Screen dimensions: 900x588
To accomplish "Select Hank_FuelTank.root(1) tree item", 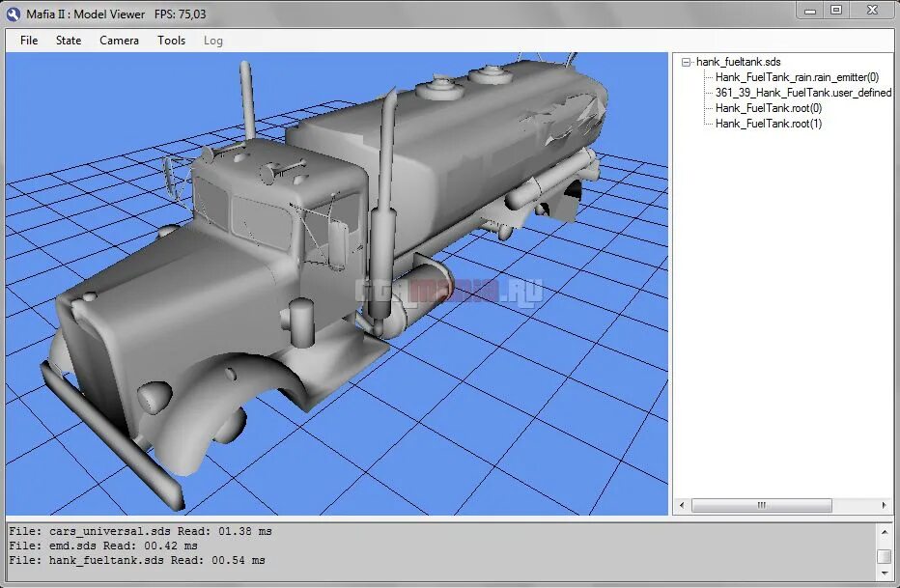I will pyautogui.click(x=769, y=124).
